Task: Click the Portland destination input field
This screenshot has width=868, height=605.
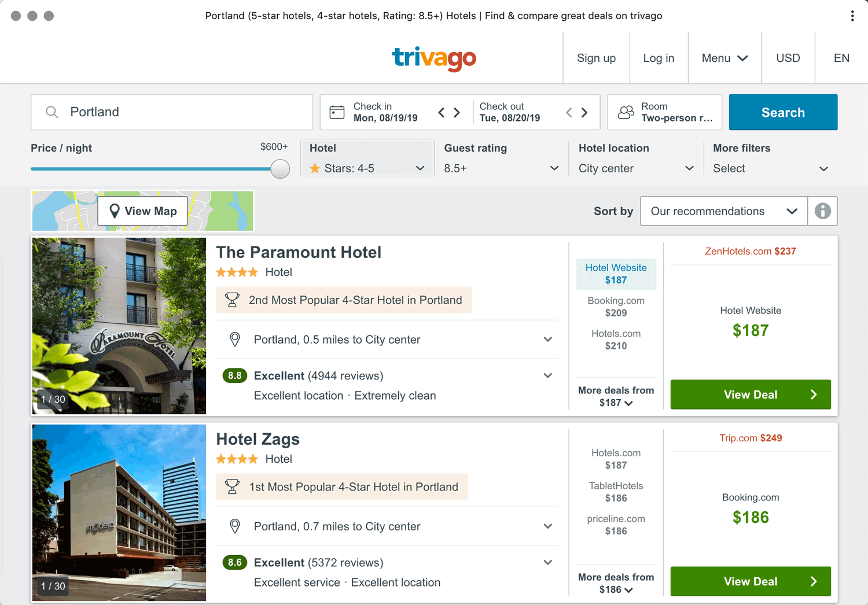Action: [x=172, y=112]
